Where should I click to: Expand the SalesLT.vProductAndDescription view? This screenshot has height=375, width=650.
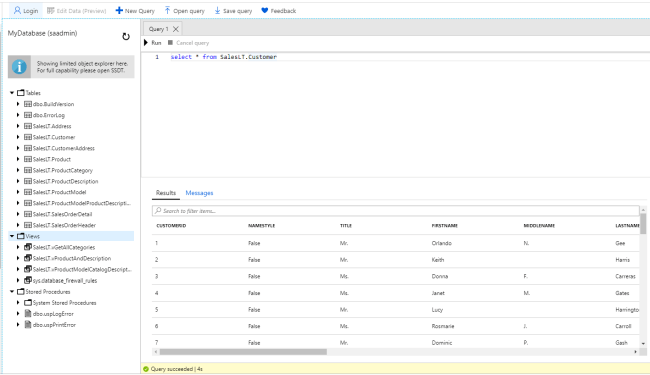click(18, 258)
